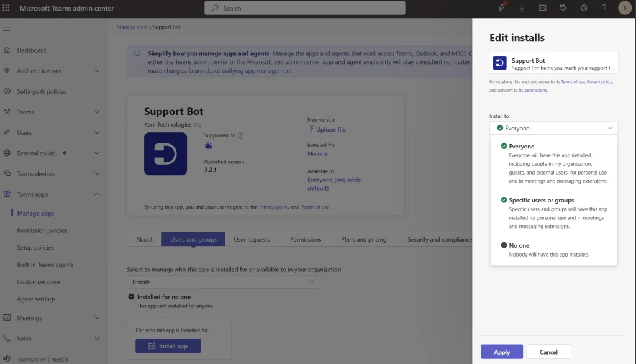Click the Users icon in sidebar

click(7, 132)
